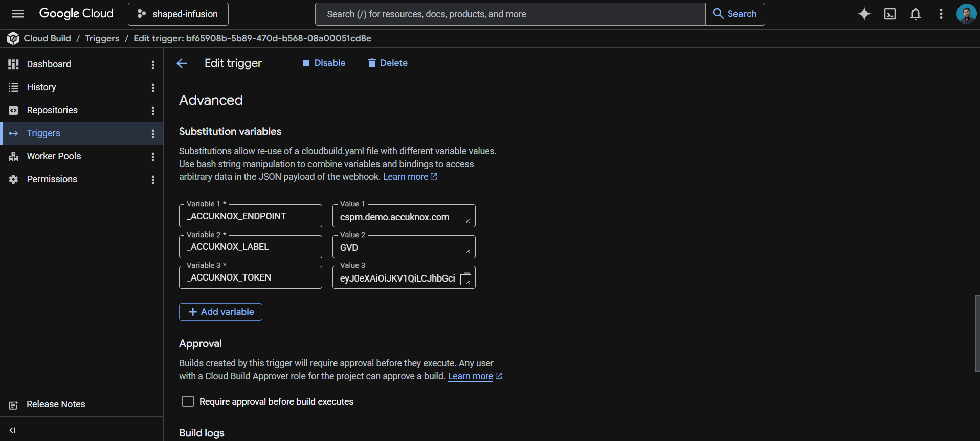Screen dimensions: 980x441
Task: Open Worker Pools row's three-dot menu
Action: click(153, 157)
